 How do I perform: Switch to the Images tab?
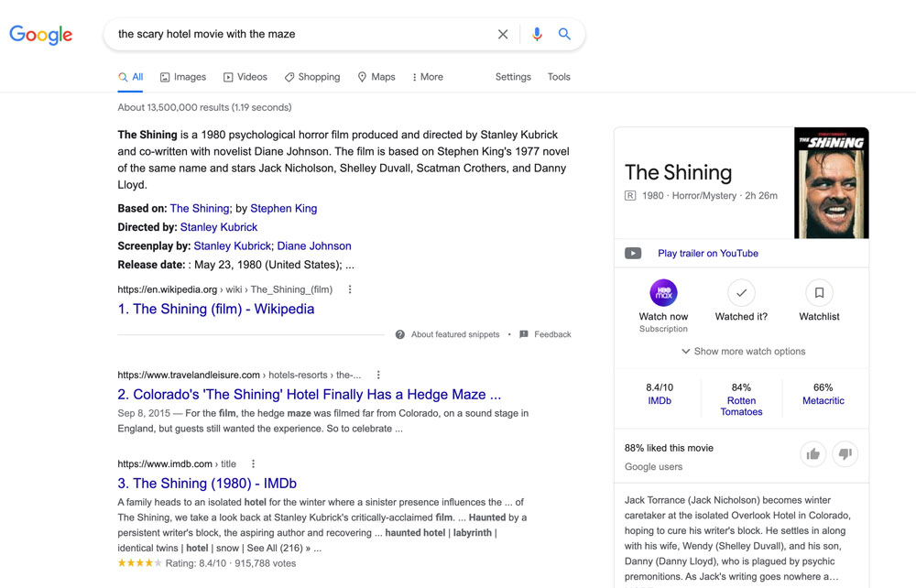click(183, 77)
